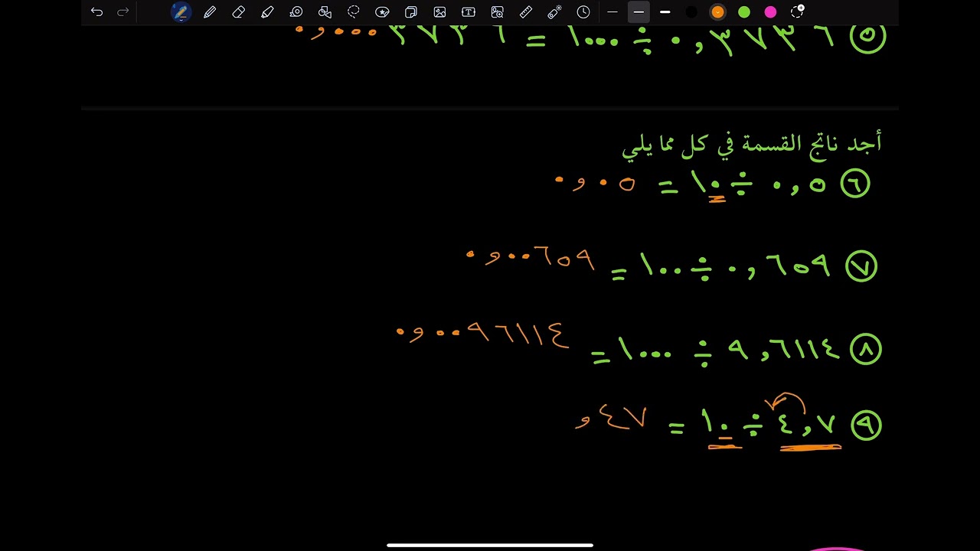The height and width of the screenshot is (551, 980).
Task: Open the shapes tool
Action: coord(325,11)
